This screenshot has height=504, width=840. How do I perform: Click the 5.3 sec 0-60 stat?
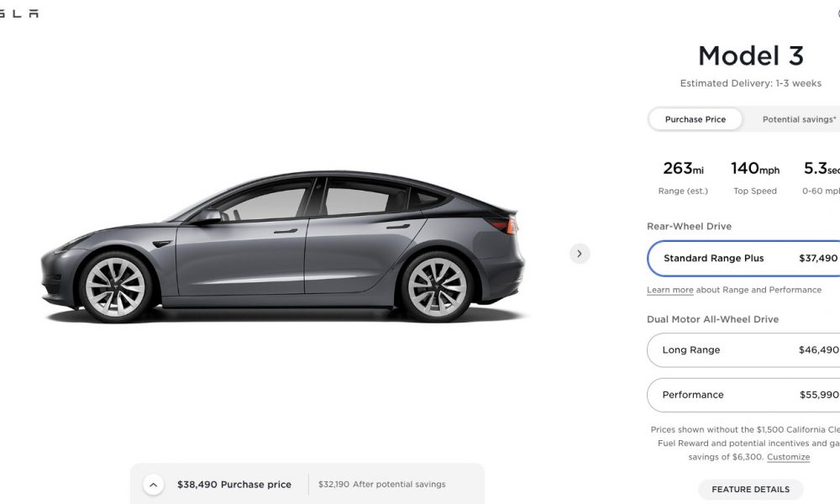(x=822, y=177)
